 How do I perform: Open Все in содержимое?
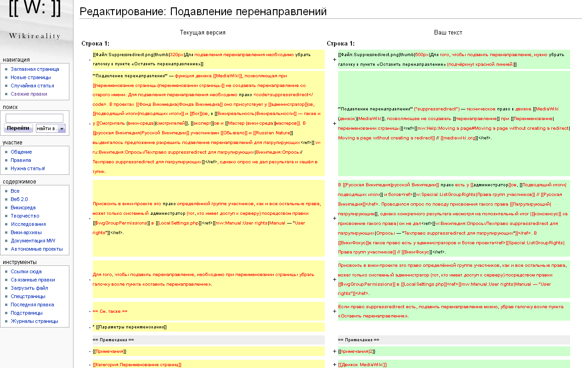15,191
